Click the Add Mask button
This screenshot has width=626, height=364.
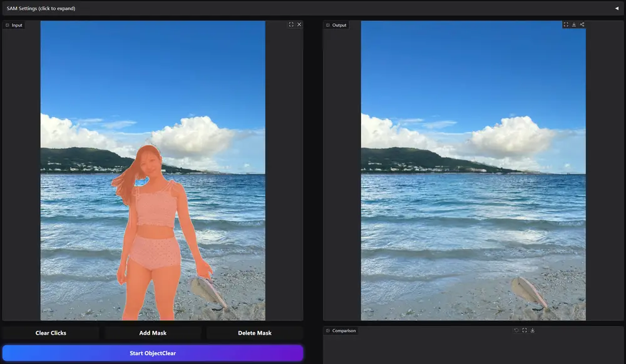(153, 333)
